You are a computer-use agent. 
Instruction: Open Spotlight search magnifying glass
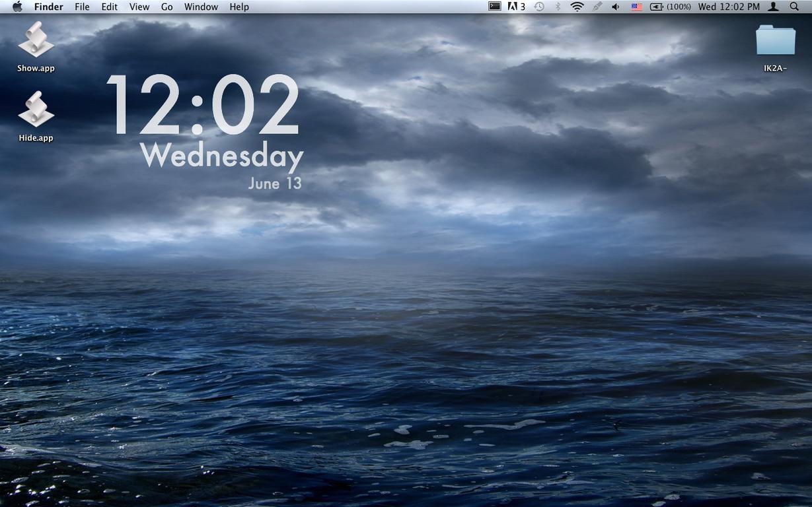tap(794, 7)
